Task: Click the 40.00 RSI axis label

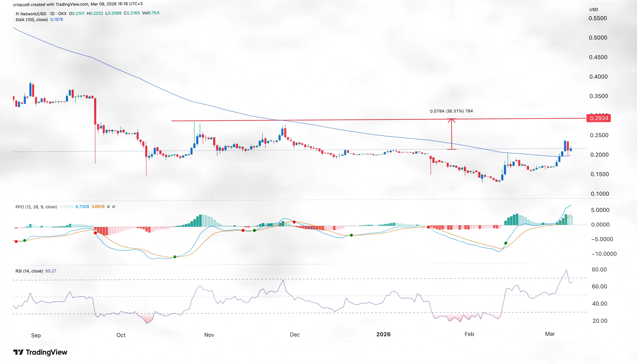Action: tap(600, 304)
